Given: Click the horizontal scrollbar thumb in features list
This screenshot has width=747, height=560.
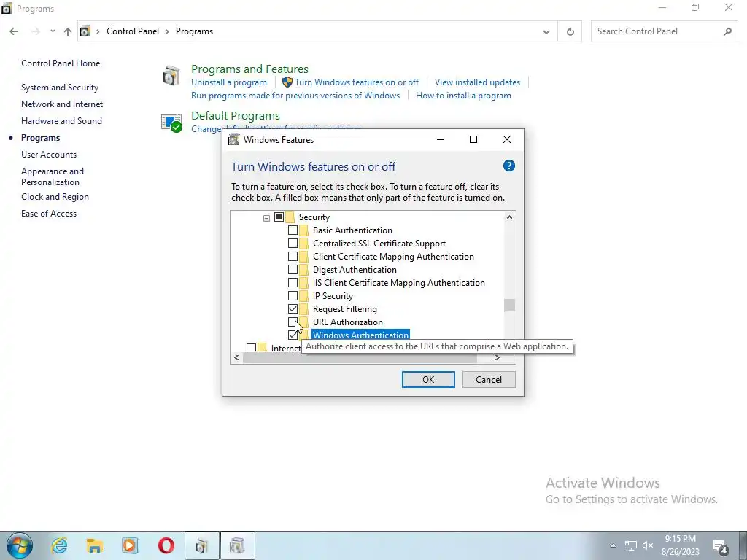Looking at the screenshot, I should 360,357.
